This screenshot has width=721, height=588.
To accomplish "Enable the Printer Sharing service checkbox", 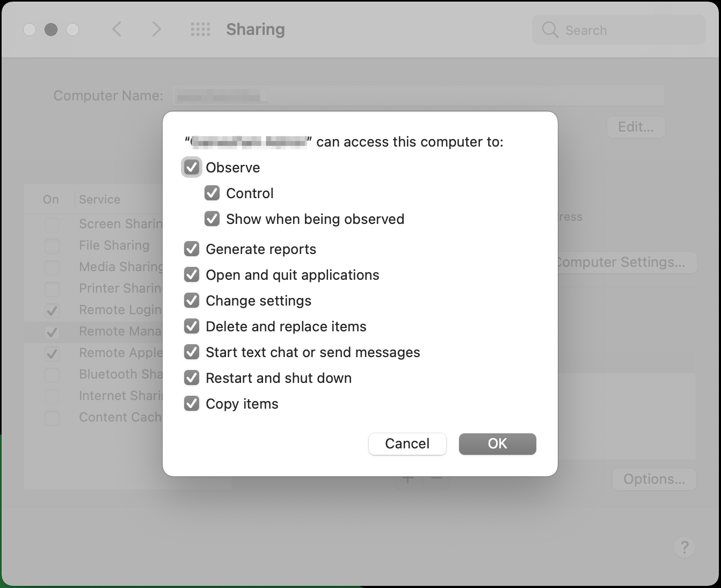I will tap(52, 289).
